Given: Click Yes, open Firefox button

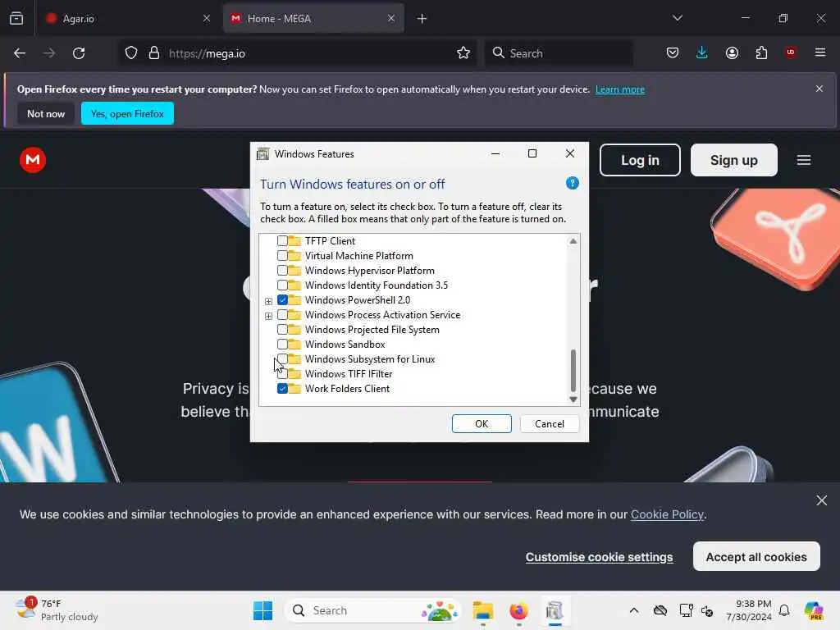Looking at the screenshot, I should (127, 113).
